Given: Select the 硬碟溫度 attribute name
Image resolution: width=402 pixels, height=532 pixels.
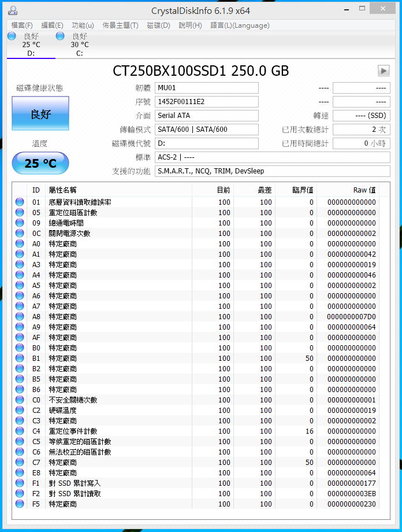Looking at the screenshot, I should point(63,410).
